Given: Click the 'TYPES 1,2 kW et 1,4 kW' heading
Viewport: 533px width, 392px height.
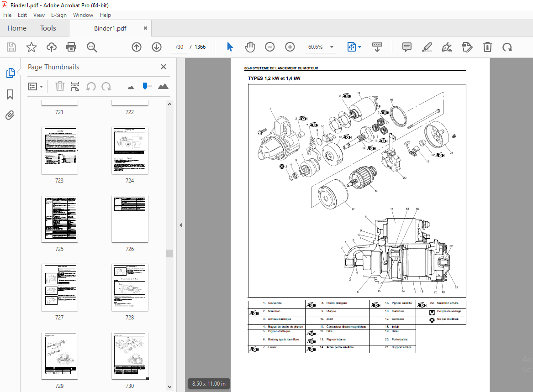Looking at the screenshot, I should (x=274, y=78).
